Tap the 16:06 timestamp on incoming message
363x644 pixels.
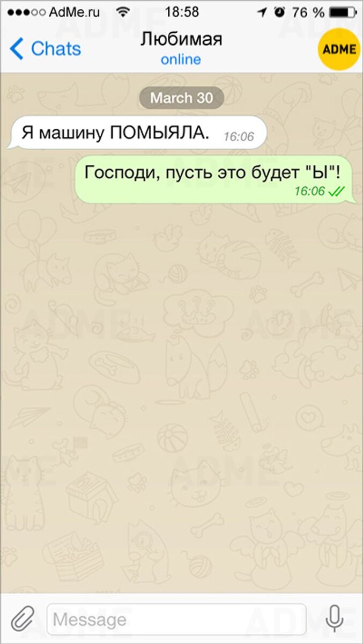click(239, 137)
